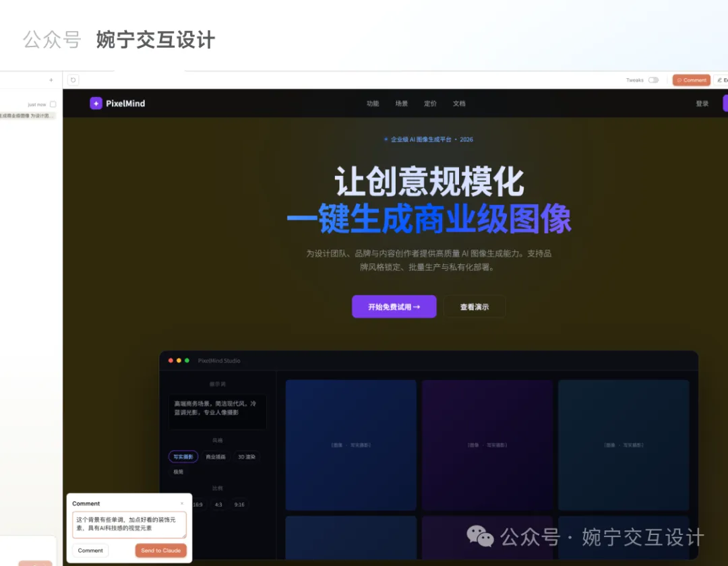
Task: Click the first generated image thumbnail in Studio
Action: (x=351, y=445)
